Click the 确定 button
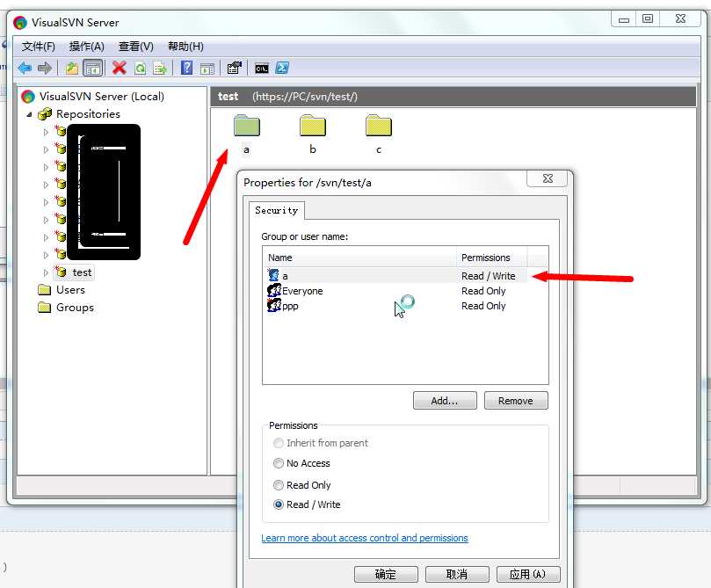The width and height of the screenshot is (711, 588). click(386, 575)
